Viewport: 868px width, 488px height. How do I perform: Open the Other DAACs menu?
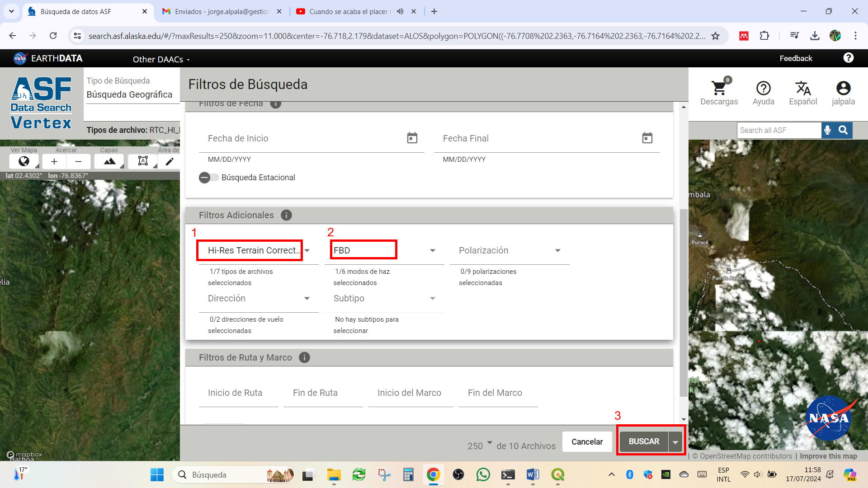pyautogui.click(x=161, y=59)
